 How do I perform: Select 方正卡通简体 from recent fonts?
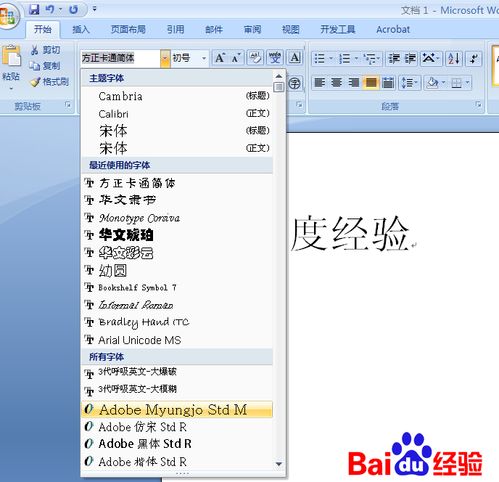click(177, 183)
